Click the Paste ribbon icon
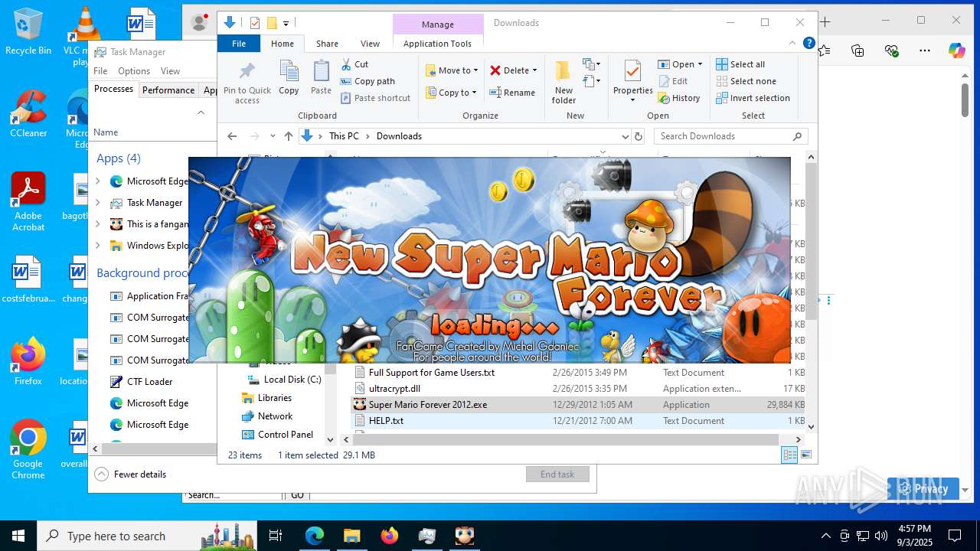Viewport: 980px width, 551px height. click(321, 73)
